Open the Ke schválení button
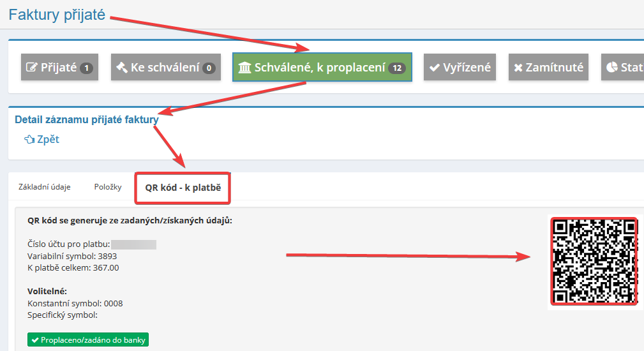The image size is (644, 351). pyautogui.click(x=165, y=67)
